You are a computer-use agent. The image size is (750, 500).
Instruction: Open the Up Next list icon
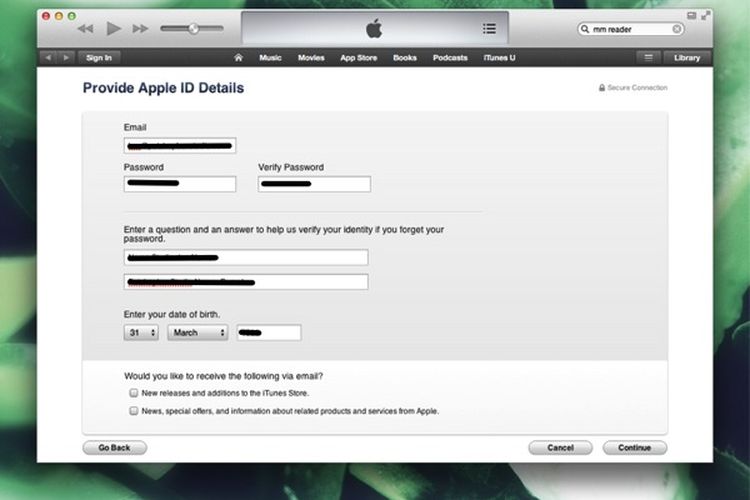488,28
